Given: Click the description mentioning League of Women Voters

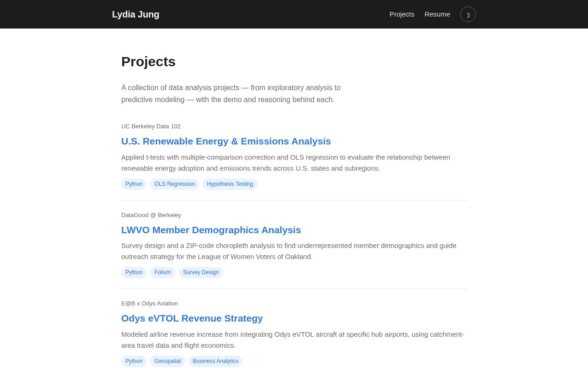Looking at the screenshot, I should click(289, 251).
